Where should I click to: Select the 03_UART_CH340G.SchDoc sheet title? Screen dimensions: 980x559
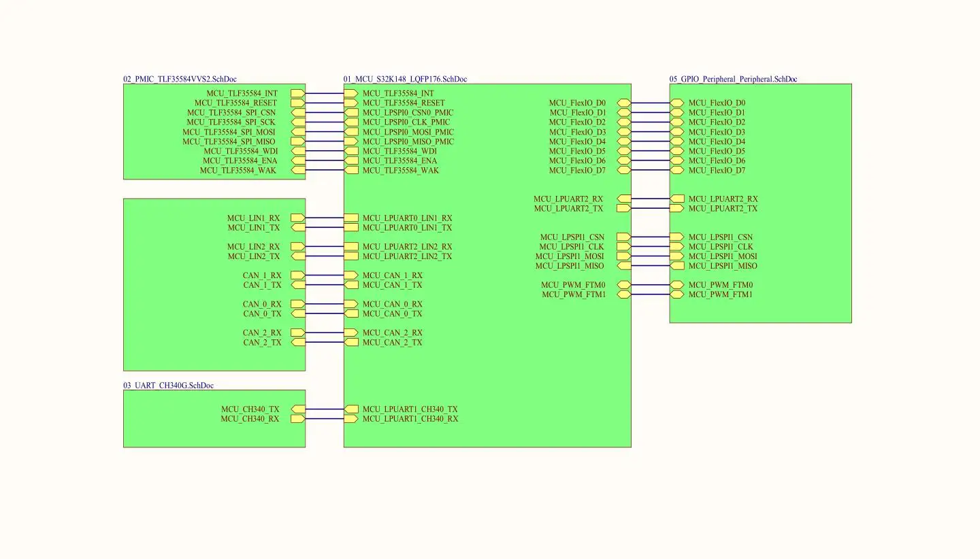pyautogui.click(x=168, y=386)
